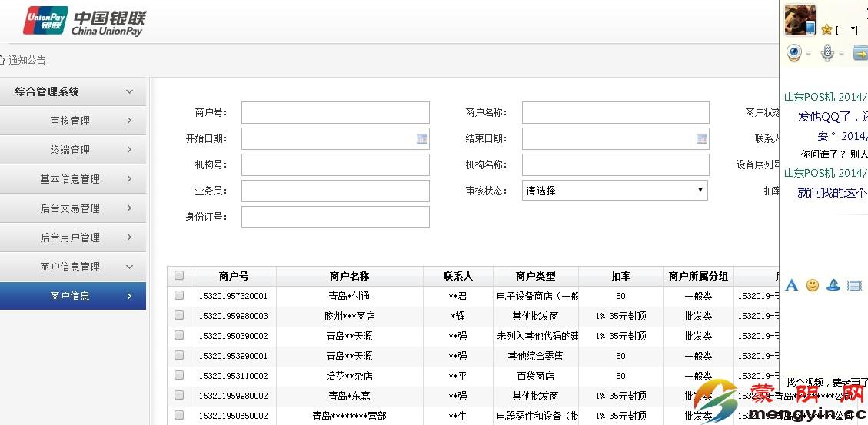Click the home icon beside 通知公告
Screen dimensions: 868x425
[3, 60]
